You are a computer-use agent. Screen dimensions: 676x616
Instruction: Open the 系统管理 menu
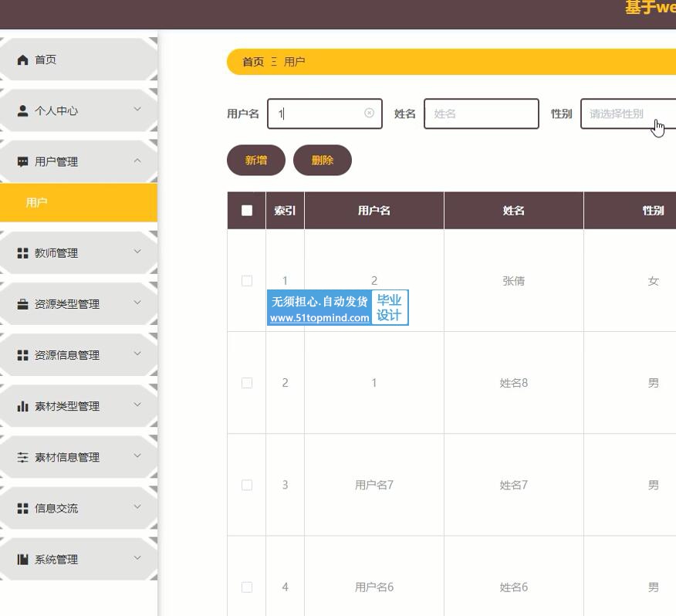click(x=79, y=560)
